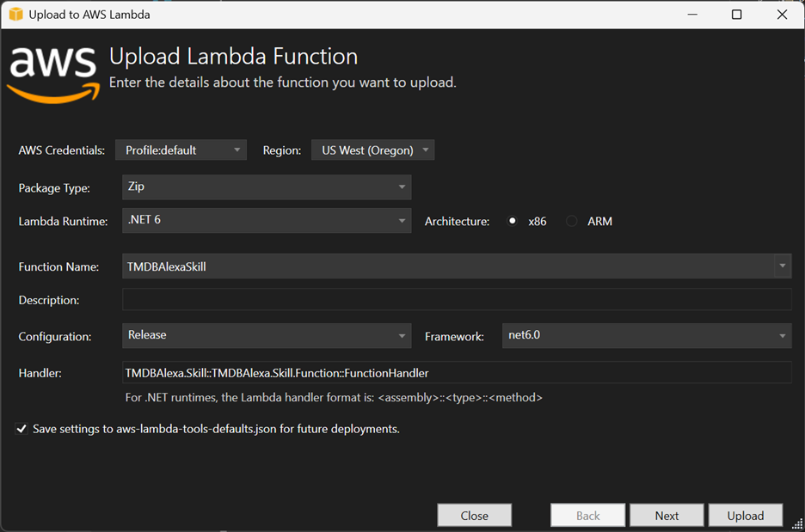Select the Handler text field
Image resolution: width=805 pixels, height=532 pixels.
point(456,372)
